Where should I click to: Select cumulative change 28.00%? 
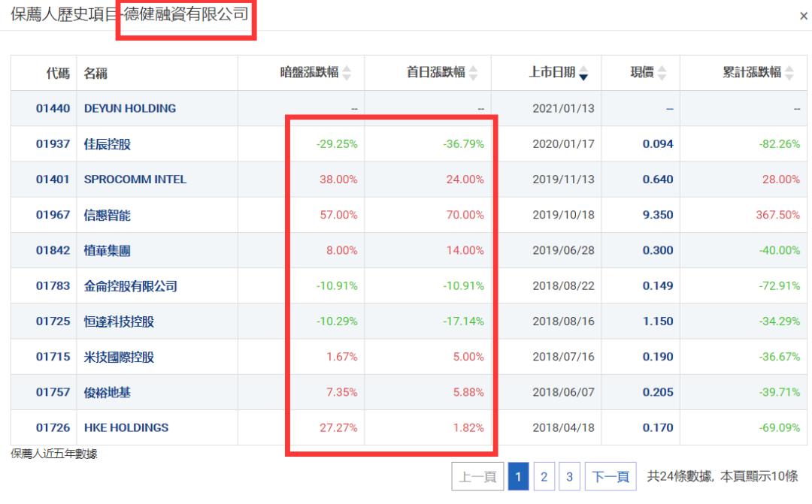781,179
